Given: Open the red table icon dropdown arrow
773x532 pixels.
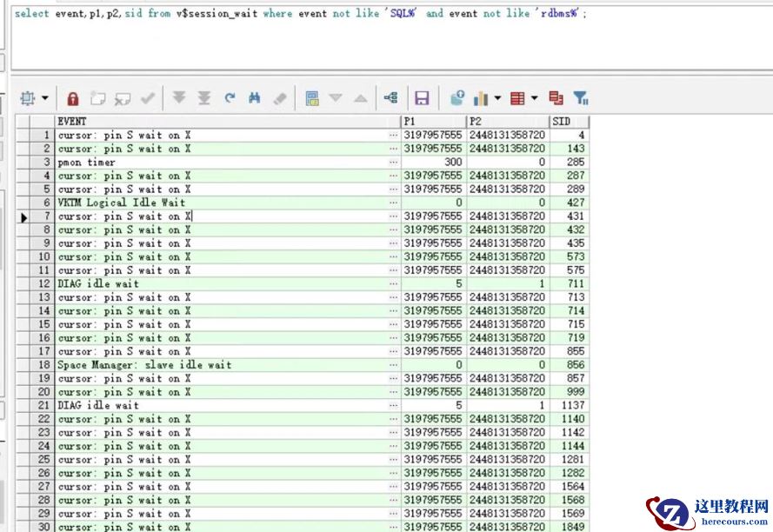Looking at the screenshot, I should click(535, 97).
